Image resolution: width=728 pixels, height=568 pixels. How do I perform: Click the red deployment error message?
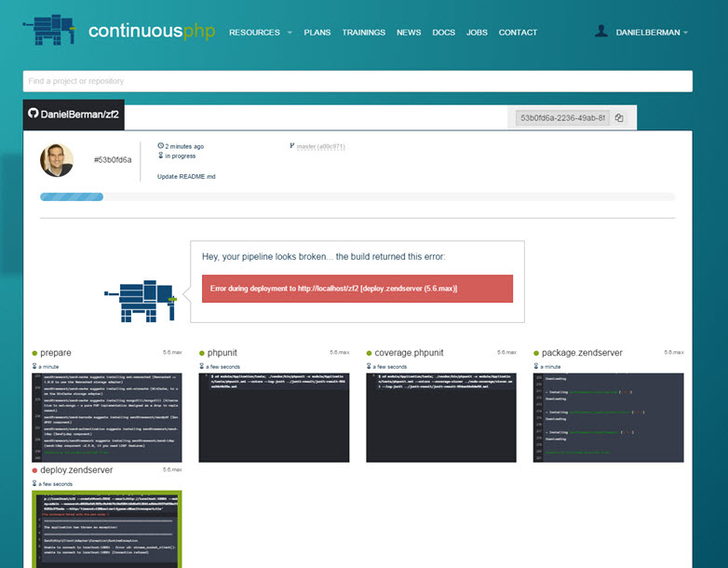click(357, 289)
